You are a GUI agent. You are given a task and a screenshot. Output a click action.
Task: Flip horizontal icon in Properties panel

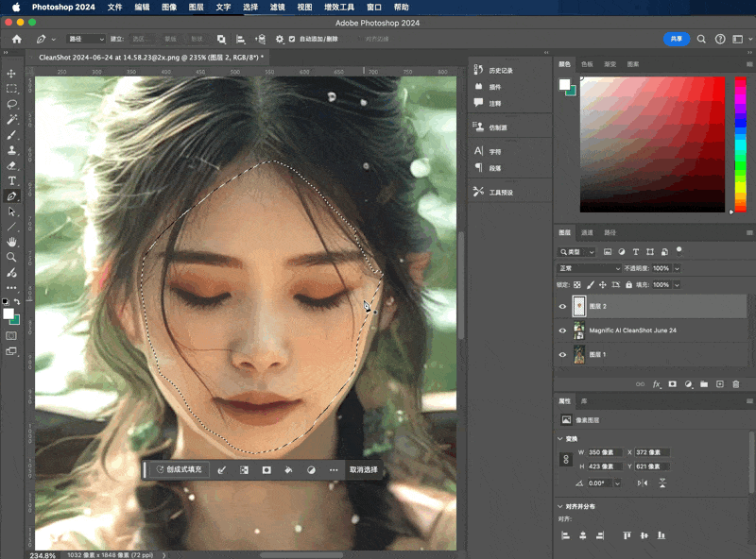(x=643, y=483)
